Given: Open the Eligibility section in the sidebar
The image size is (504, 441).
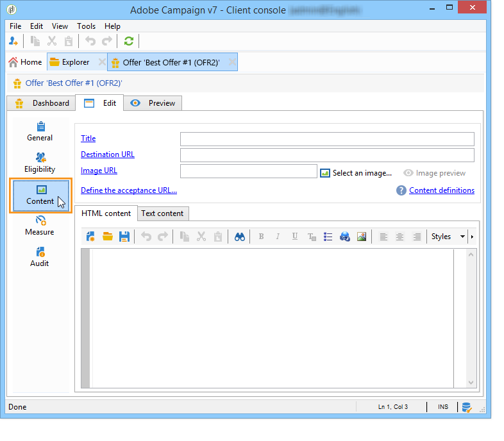Looking at the screenshot, I should (40, 163).
